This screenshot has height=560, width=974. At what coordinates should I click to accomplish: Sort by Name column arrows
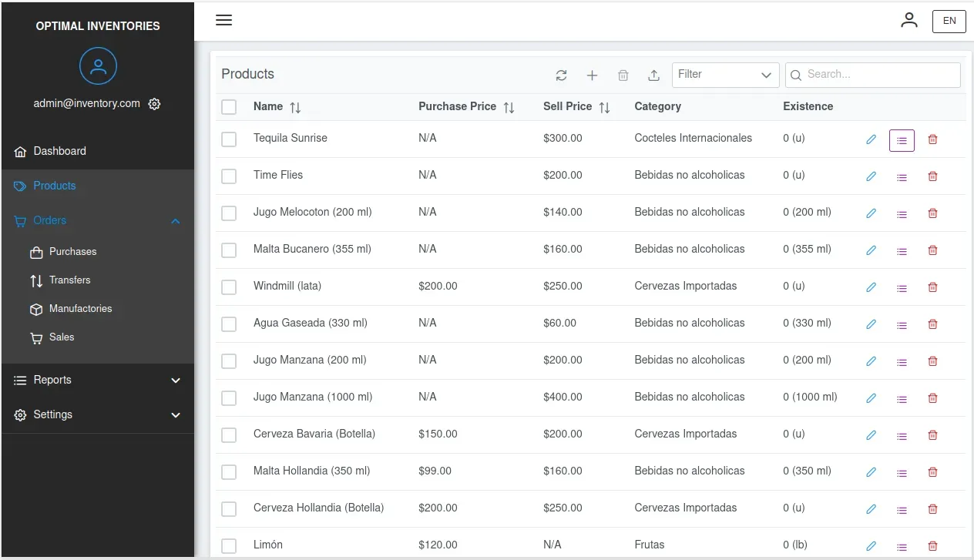tap(295, 108)
